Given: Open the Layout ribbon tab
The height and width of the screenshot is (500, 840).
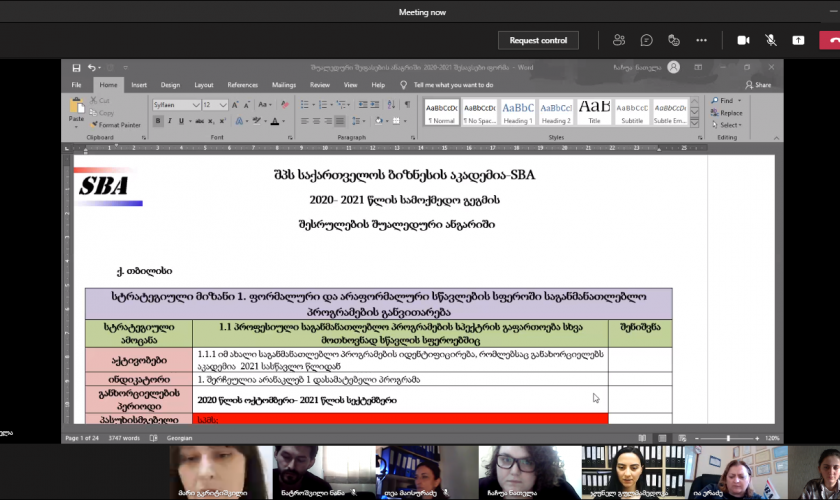Looking at the screenshot, I should [204, 85].
